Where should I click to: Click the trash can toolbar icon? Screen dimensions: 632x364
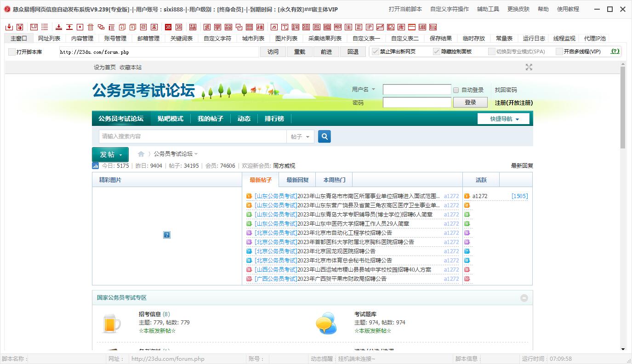pyautogui.click(x=91, y=27)
